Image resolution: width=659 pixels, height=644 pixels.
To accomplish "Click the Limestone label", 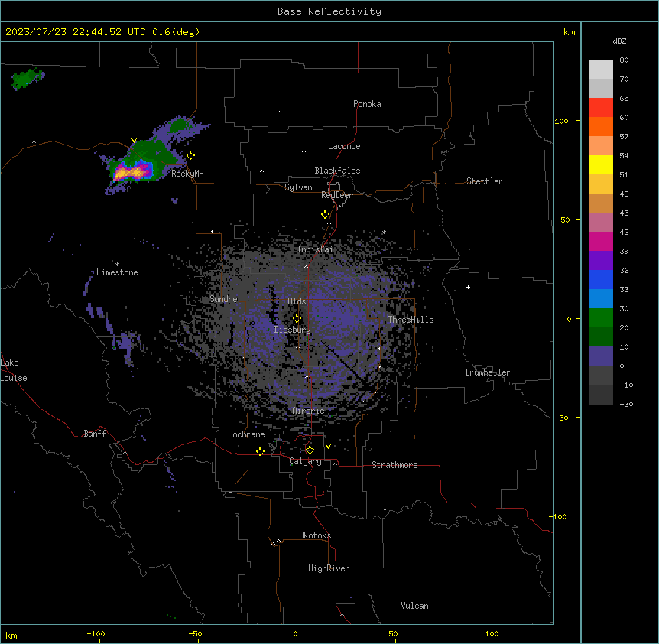I will coord(117,272).
